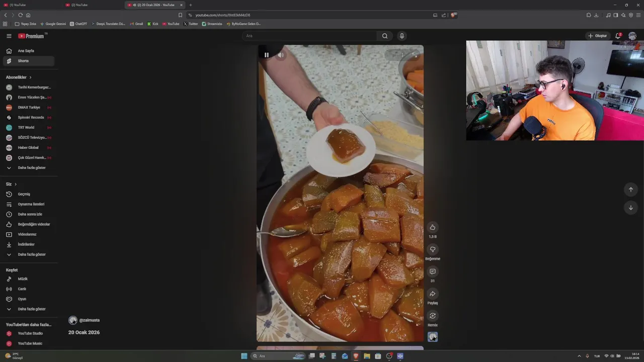Open the taskbar clock and date
The height and width of the screenshot is (362, 644).
click(632, 356)
